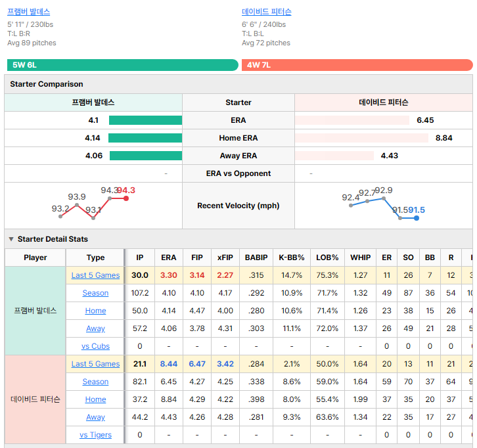The height and width of the screenshot is (448, 477).
Task: Click the Type column header
Action: tap(95, 258)
